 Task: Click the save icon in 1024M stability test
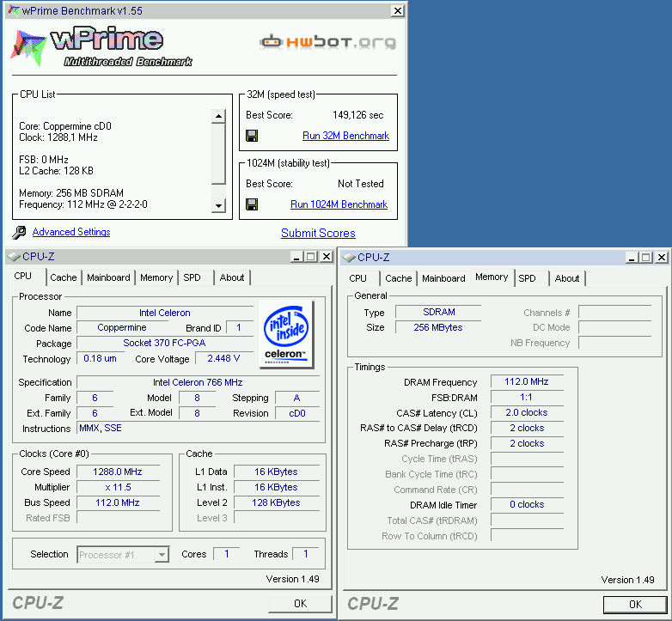coord(252,204)
